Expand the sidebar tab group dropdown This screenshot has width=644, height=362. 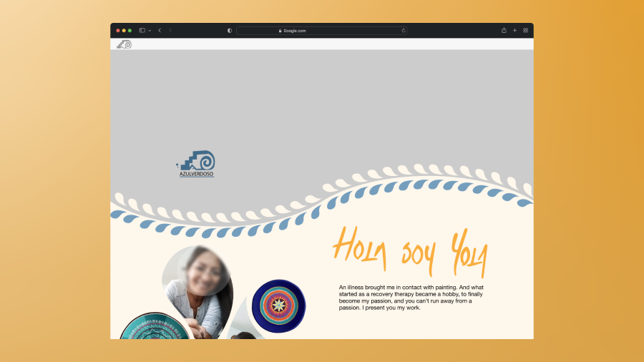[150, 31]
